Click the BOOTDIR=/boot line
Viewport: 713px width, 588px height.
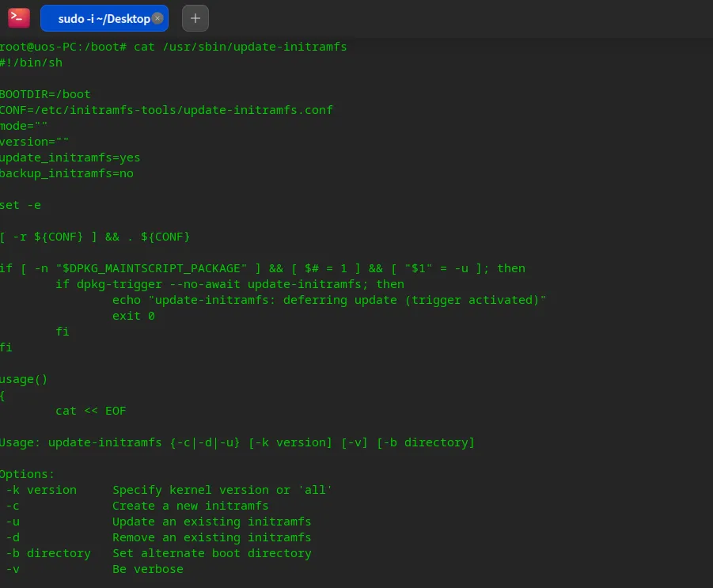coord(45,94)
